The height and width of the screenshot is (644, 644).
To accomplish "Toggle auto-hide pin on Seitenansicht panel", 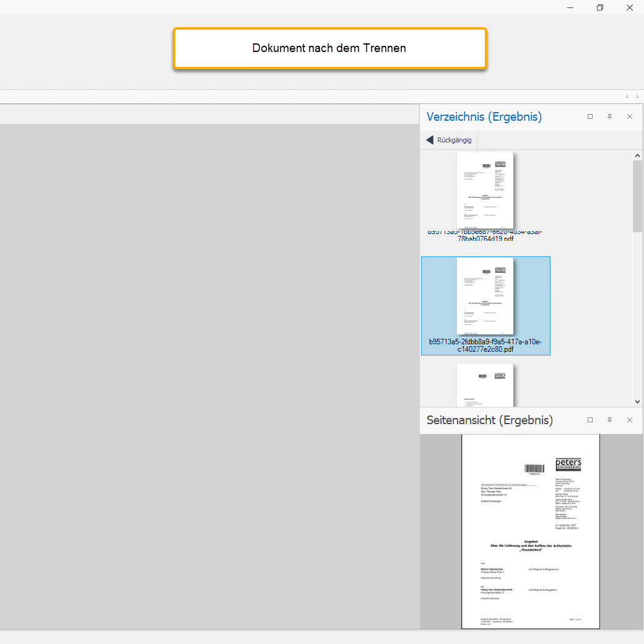I will click(x=609, y=420).
